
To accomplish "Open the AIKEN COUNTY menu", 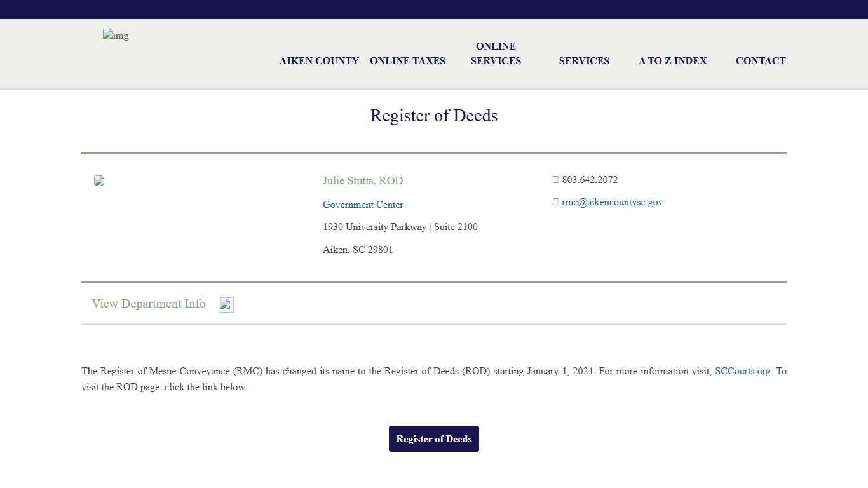I will pyautogui.click(x=319, y=60).
